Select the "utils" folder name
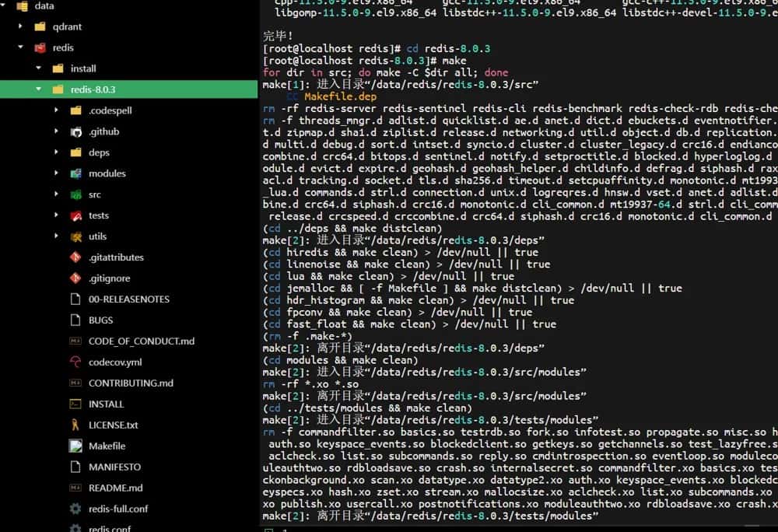 [98, 236]
